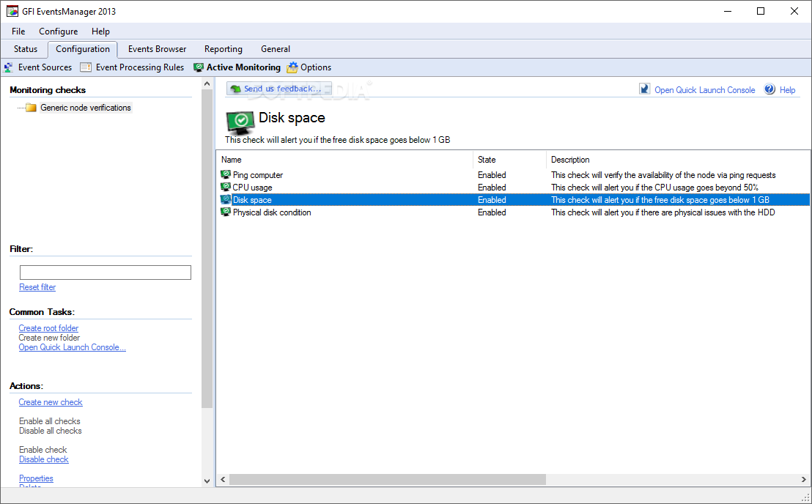Click Open Quick Launch Console link at top right
The height and width of the screenshot is (504, 812).
click(704, 90)
